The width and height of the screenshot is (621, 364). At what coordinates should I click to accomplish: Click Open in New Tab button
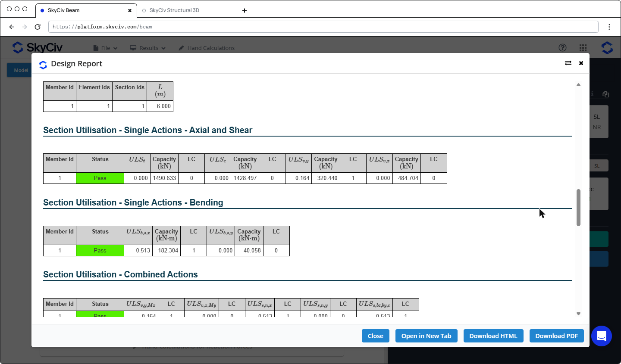click(427, 336)
